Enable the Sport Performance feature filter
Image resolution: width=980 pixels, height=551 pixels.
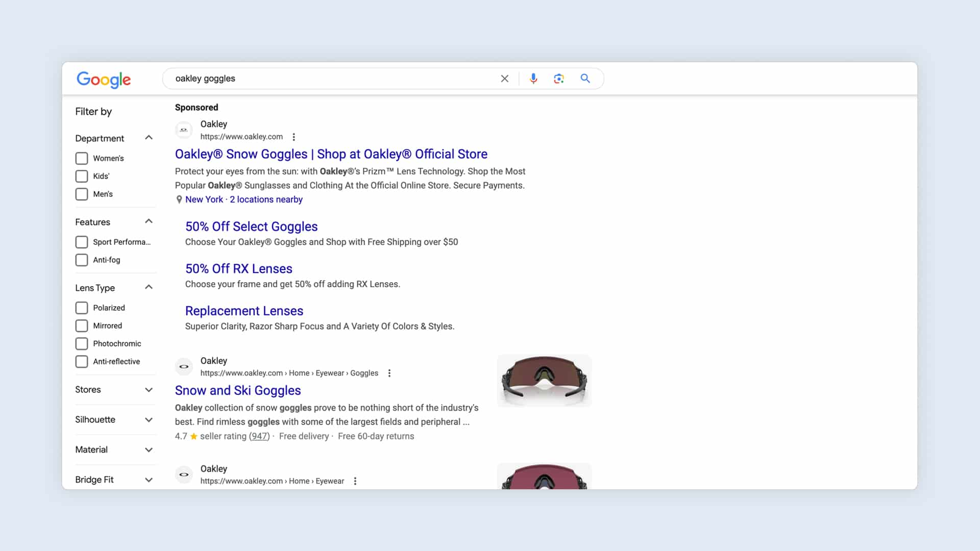click(82, 242)
